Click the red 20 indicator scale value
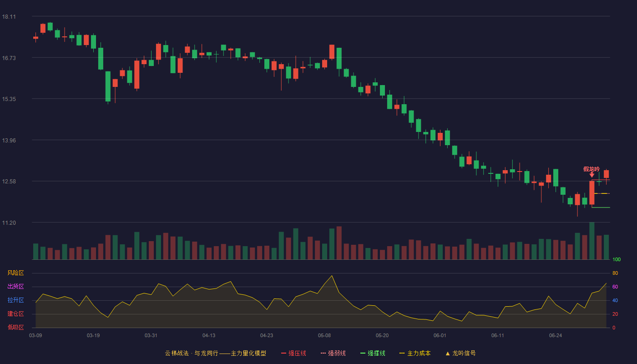637x364 pixels. pyautogui.click(x=615, y=314)
